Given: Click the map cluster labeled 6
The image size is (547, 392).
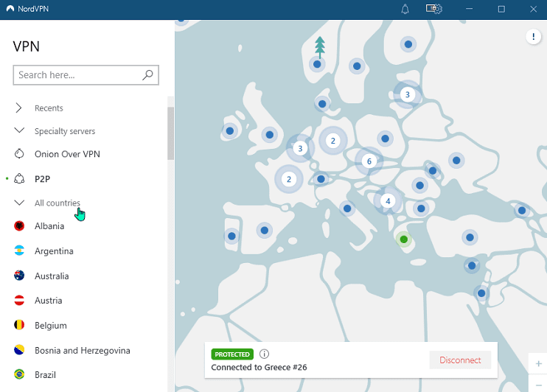Looking at the screenshot, I should tap(369, 161).
